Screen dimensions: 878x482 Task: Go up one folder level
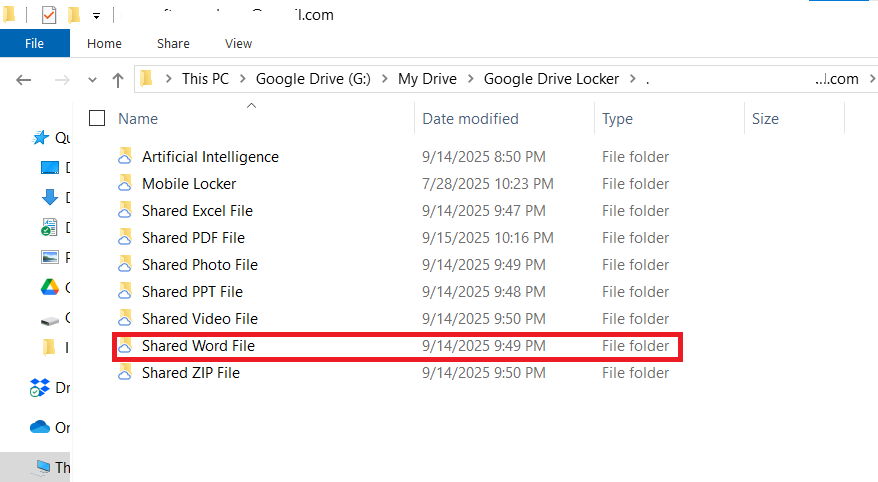pyautogui.click(x=118, y=79)
